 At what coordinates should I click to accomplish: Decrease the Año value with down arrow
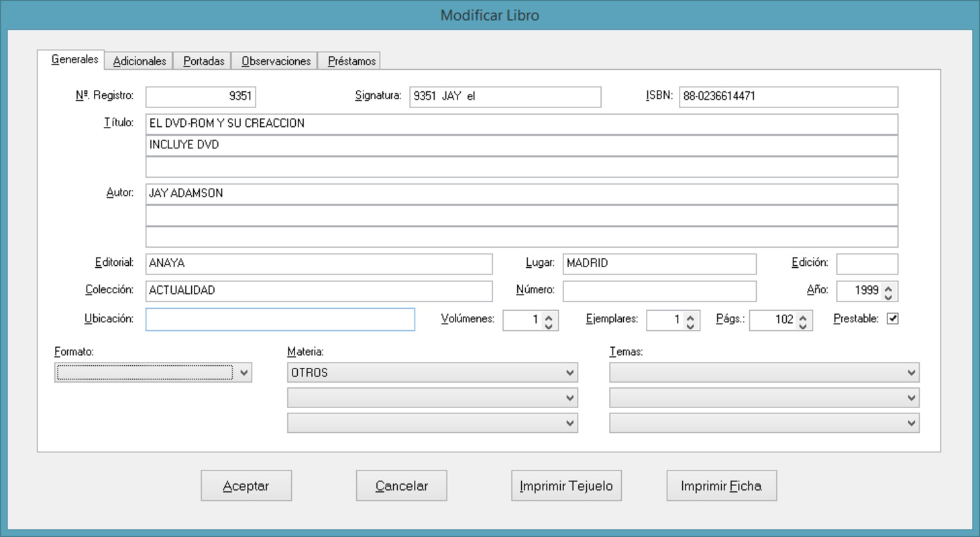pos(888,295)
